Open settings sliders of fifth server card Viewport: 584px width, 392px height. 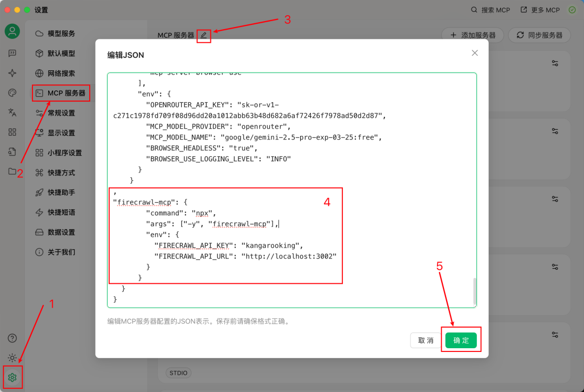pos(555,335)
